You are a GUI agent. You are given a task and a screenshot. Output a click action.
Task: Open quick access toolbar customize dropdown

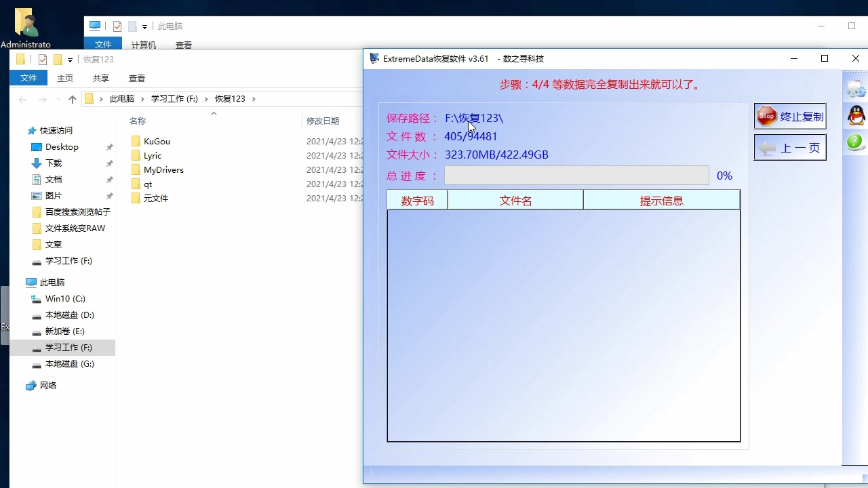point(70,60)
